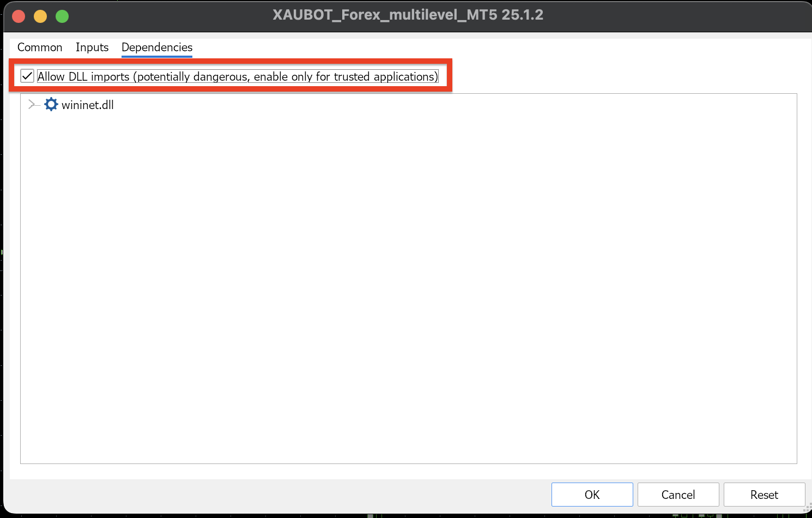Click the 'Allow DLL imports' warning label text

coord(238,77)
